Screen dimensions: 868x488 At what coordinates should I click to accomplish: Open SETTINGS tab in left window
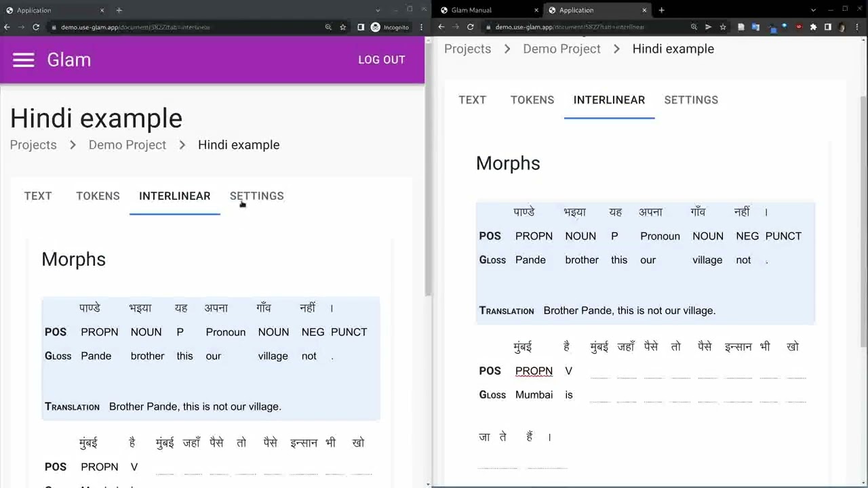[257, 196]
